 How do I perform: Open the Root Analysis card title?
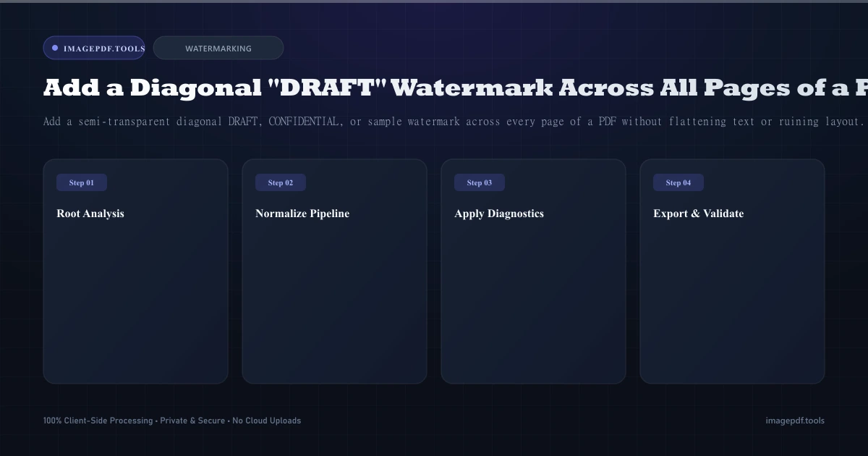(x=90, y=214)
